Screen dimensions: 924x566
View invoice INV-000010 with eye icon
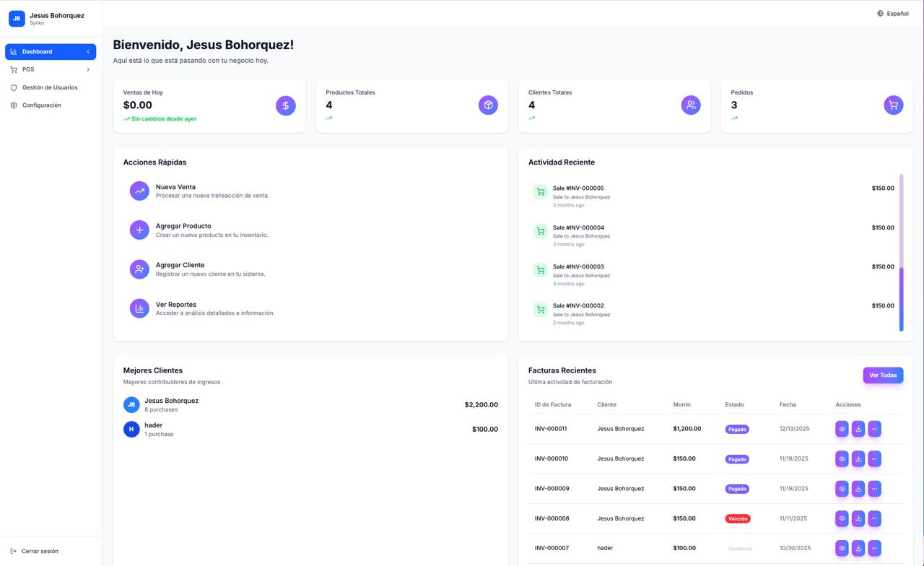[x=842, y=458]
